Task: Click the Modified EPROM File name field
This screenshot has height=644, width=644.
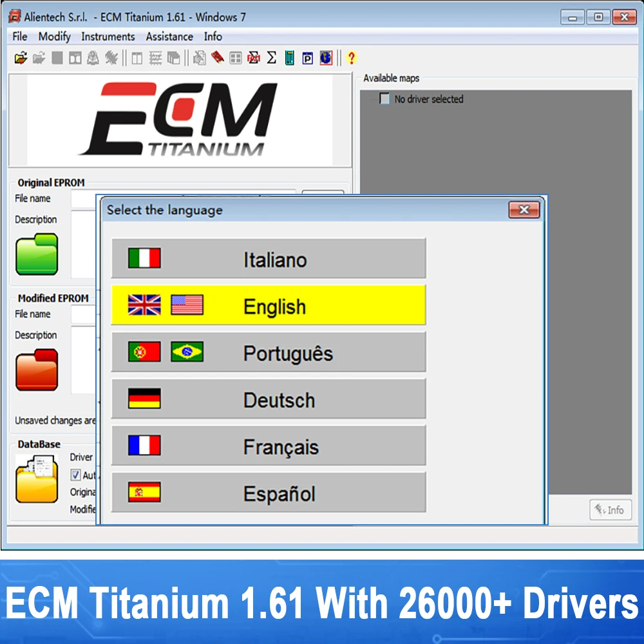Action: pos(83,315)
